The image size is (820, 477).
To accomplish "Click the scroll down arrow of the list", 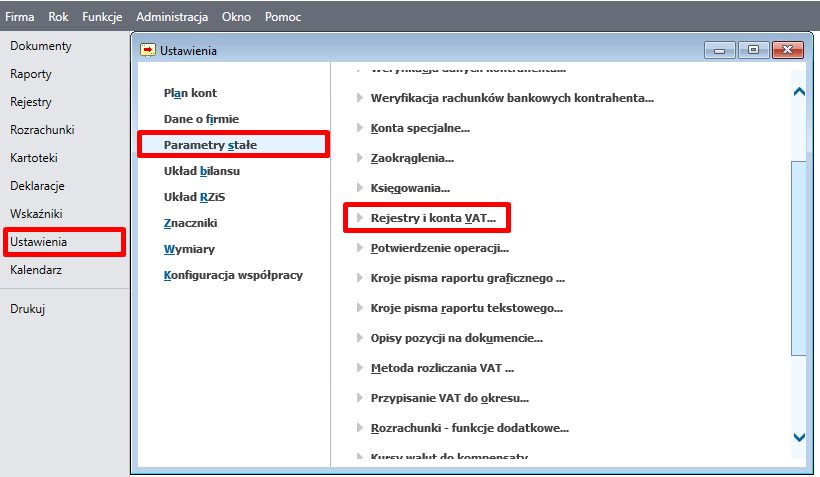I will (799, 437).
